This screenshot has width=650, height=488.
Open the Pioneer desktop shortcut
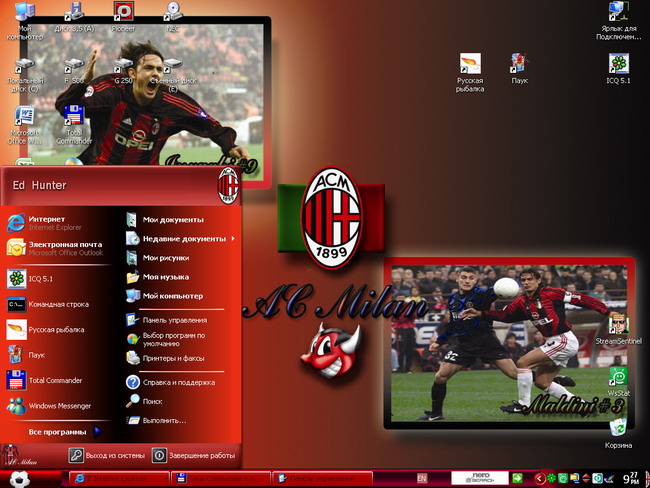[124, 17]
